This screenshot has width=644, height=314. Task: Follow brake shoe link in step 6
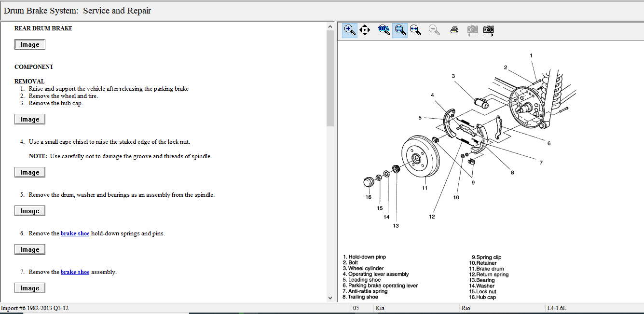75,233
